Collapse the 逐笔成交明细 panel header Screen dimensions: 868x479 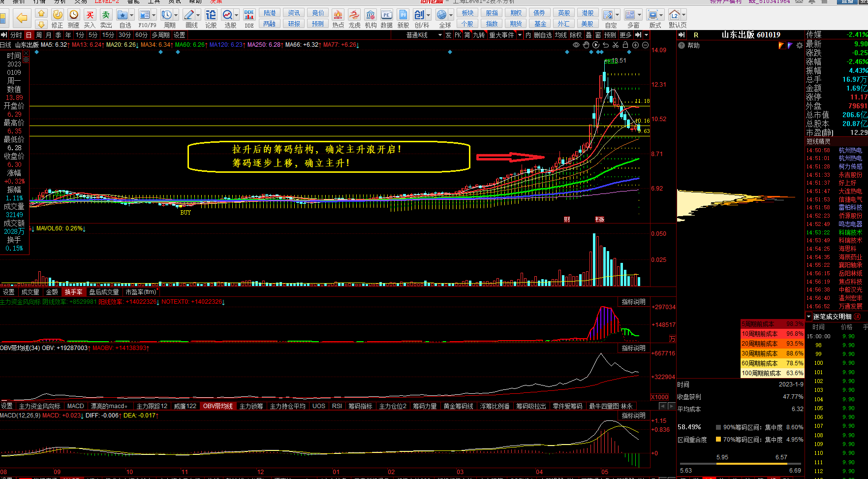coord(809,317)
